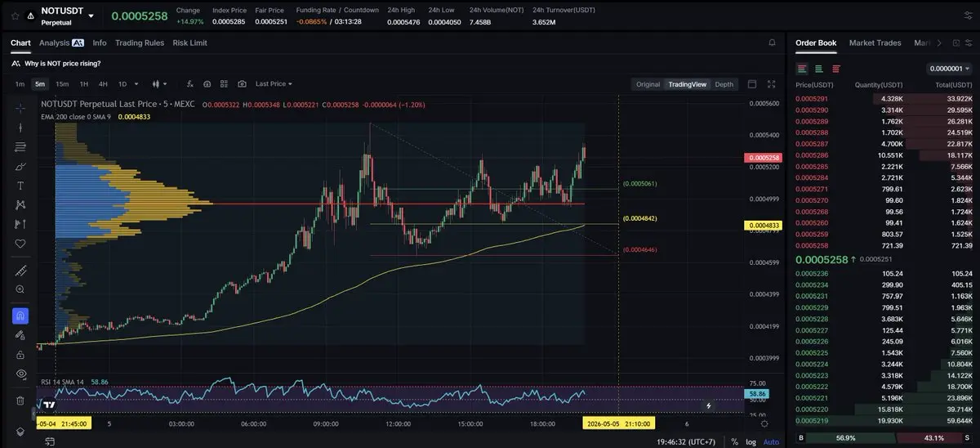Toggle percent scale on price axis
Viewport: 980px width, 448px height.
point(735,441)
